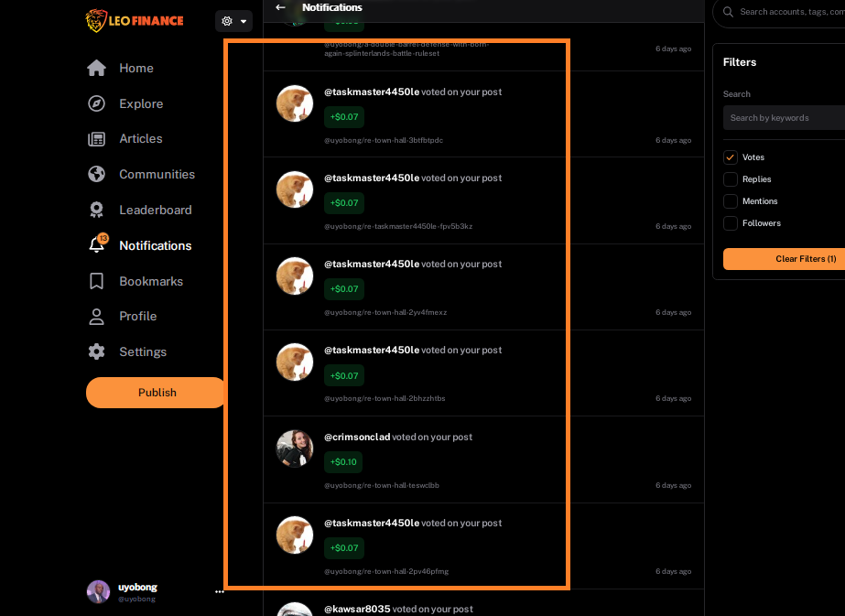Image resolution: width=845 pixels, height=616 pixels.
Task: Open the three-dots menu beside uyobong
Action: click(220, 592)
